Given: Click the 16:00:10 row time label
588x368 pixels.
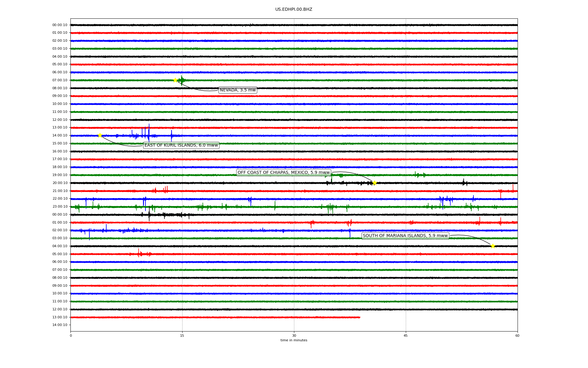Looking at the screenshot, I should point(60,151).
